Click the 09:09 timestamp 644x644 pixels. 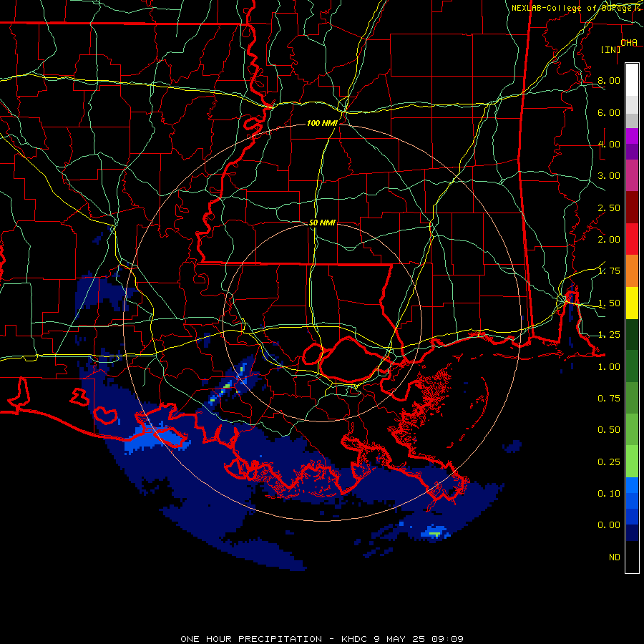(x=448, y=639)
